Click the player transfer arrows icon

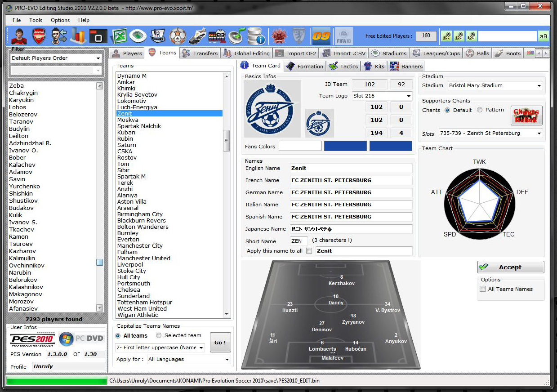59,36
